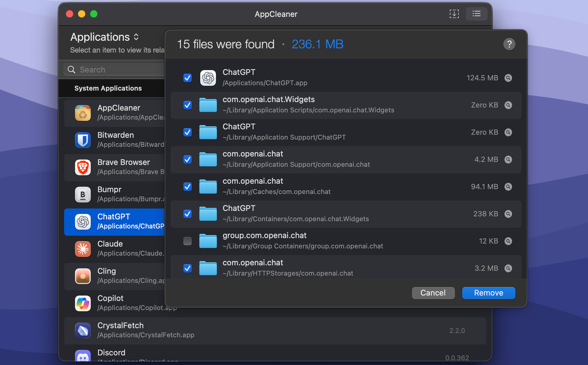The image size is (588, 365).
Task: Open the help question mark icon
Action: click(509, 44)
